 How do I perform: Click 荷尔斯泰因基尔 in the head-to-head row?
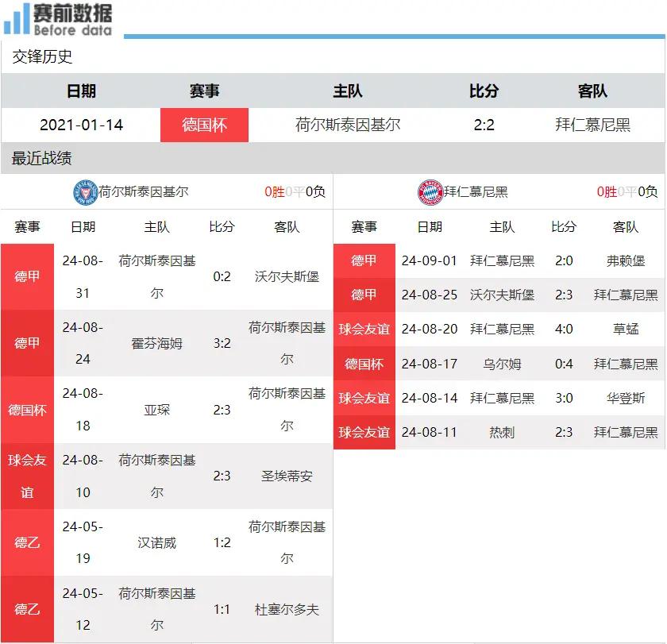click(x=348, y=125)
